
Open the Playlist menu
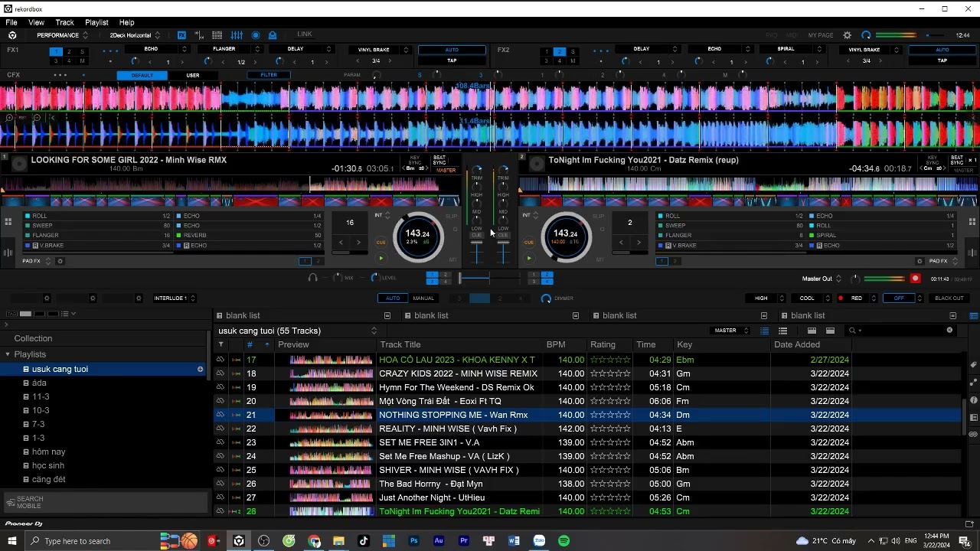click(96, 22)
